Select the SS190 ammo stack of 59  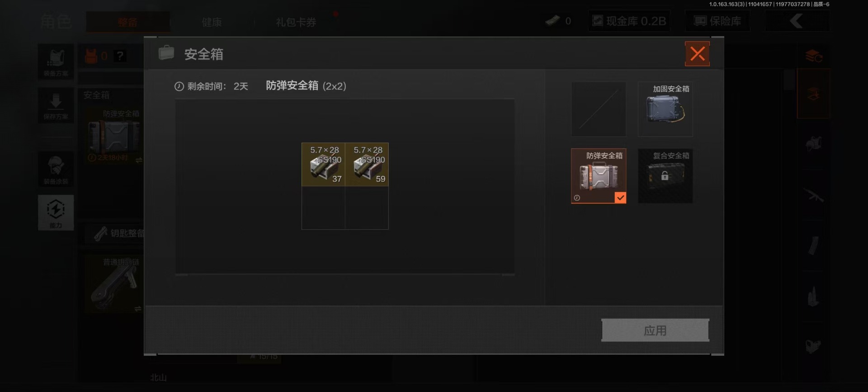[x=367, y=165]
